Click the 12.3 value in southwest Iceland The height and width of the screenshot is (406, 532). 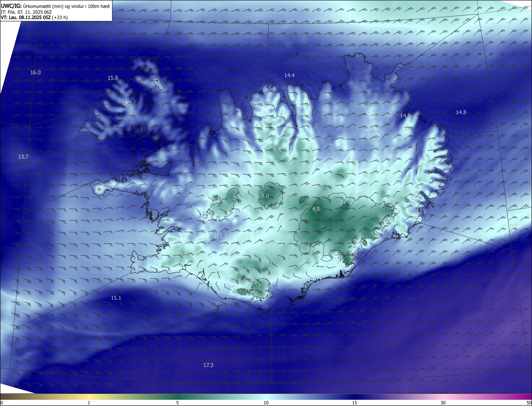pyautogui.click(x=222, y=236)
